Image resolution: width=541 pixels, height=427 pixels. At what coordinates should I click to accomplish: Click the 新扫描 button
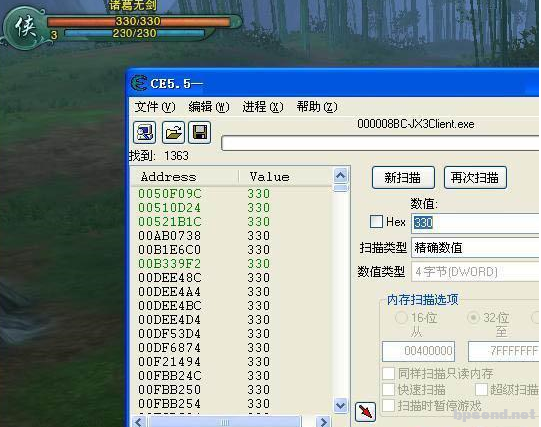pyautogui.click(x=403, y=178)
